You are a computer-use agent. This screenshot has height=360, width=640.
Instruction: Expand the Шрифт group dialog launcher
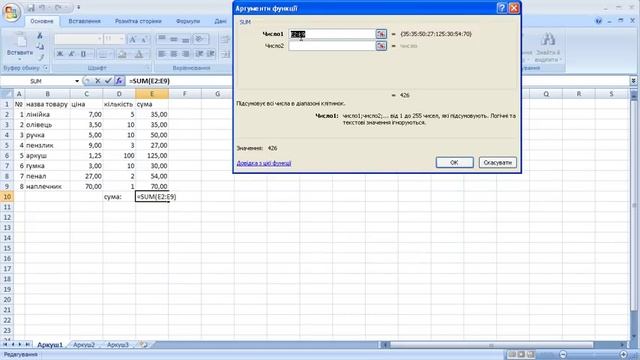pyautogui.click(x=147, y=68)
